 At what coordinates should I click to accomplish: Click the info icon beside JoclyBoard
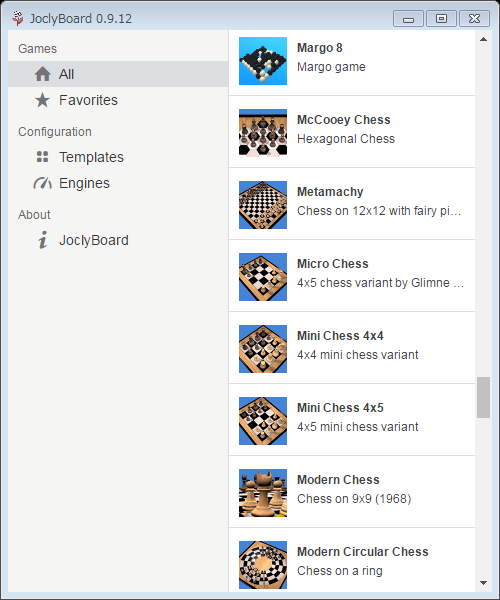[x=42, y=240]
